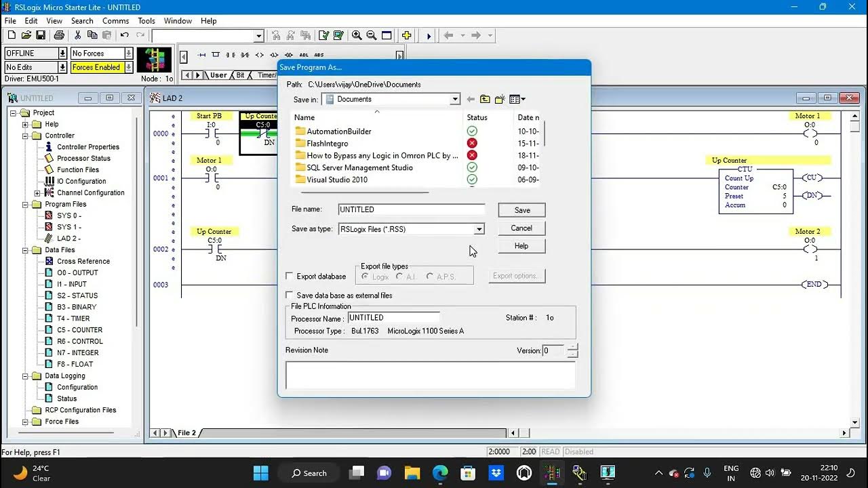Click the Verify file toolbar icon
Screen dimensions: 868x488
324,35
